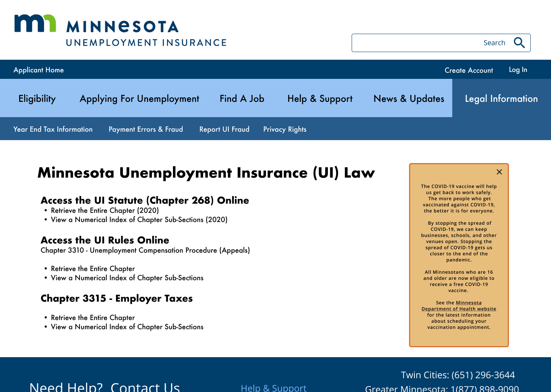Screen dimensions: 551x392
Task: Open the Create Account page
Action: point(469,70)
